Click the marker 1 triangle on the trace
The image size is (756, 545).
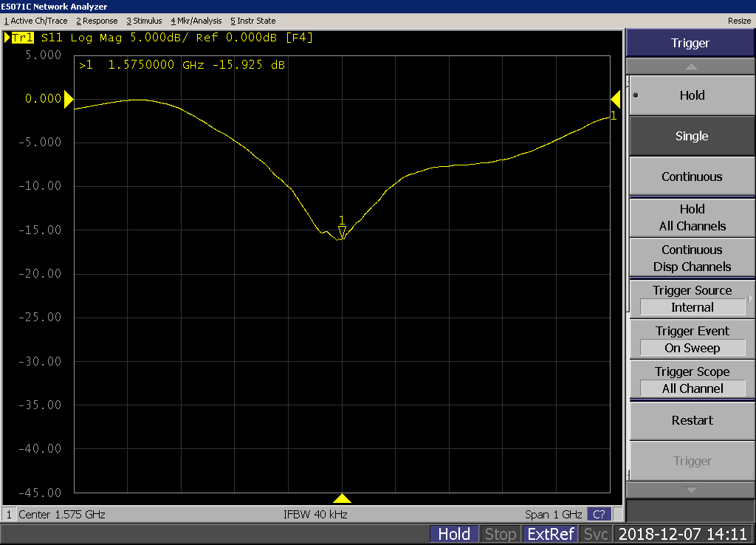tap(342, 232)
